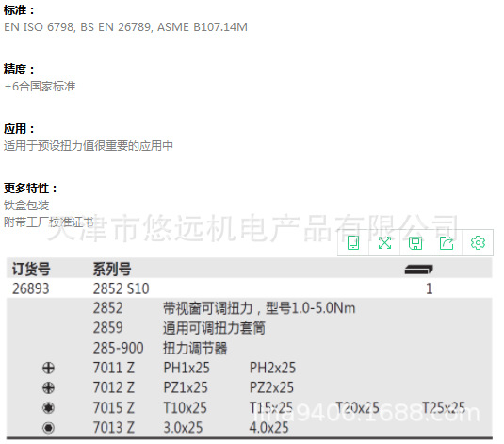Select the PZ2x25 bit value
The image size is (504, 444).
tap(271, 387)
